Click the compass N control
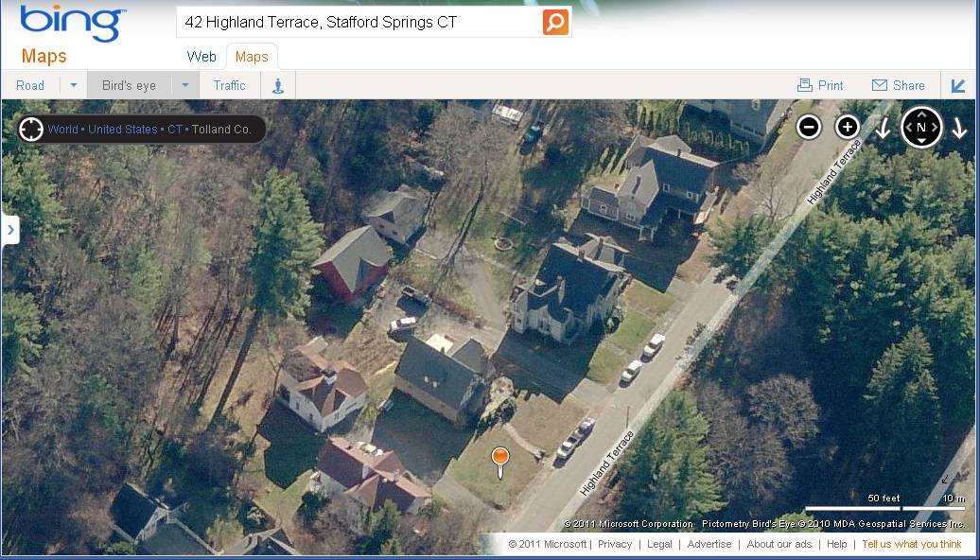Viewport: 980px width, 560px height. [x=921, y=128]
